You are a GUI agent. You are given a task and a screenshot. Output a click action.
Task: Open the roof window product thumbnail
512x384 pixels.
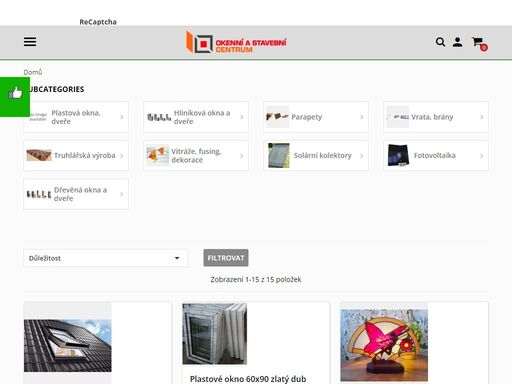(68, 345)
